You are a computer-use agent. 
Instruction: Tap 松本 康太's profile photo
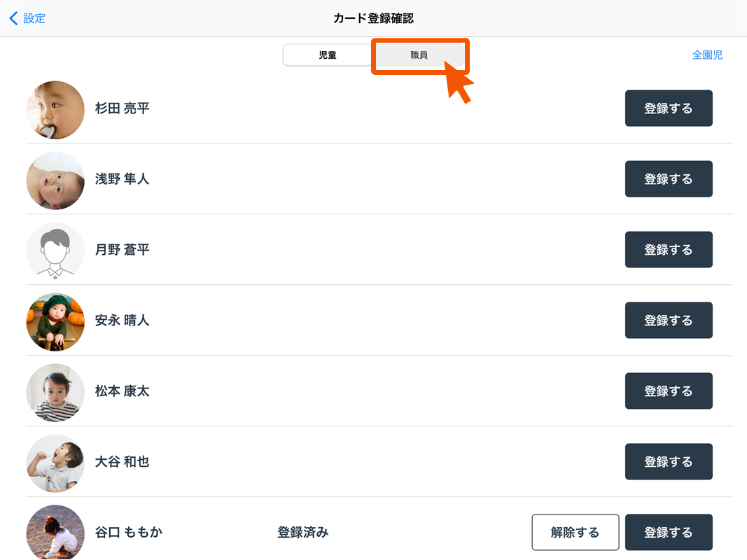point(55,392)
